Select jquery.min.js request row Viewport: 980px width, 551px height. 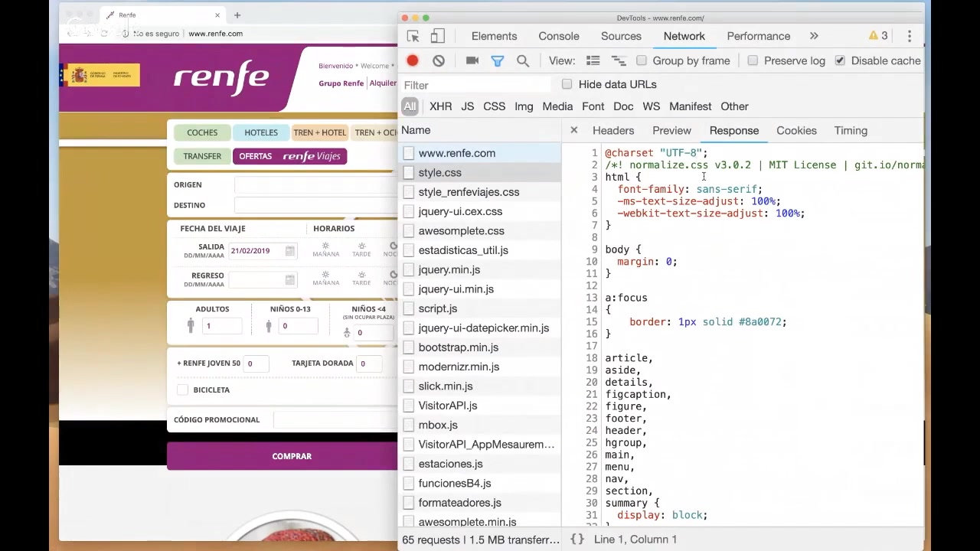click(x=480, y=269)
